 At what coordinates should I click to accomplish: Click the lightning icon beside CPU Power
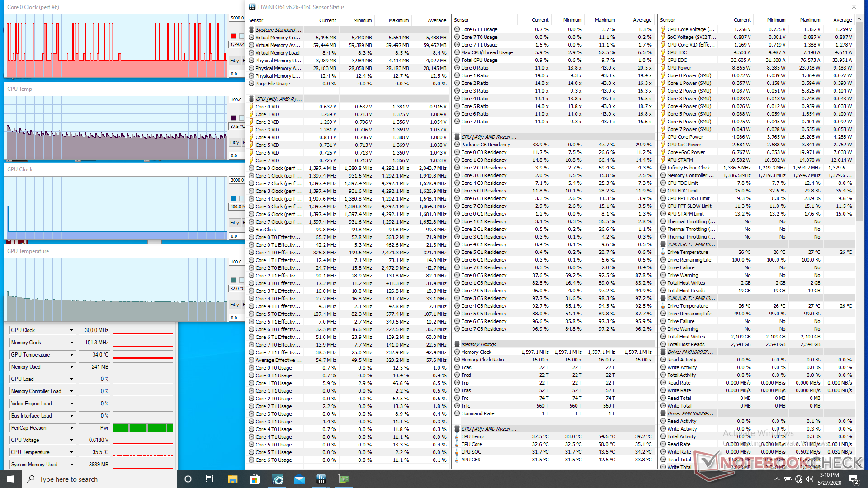(663, 68)
